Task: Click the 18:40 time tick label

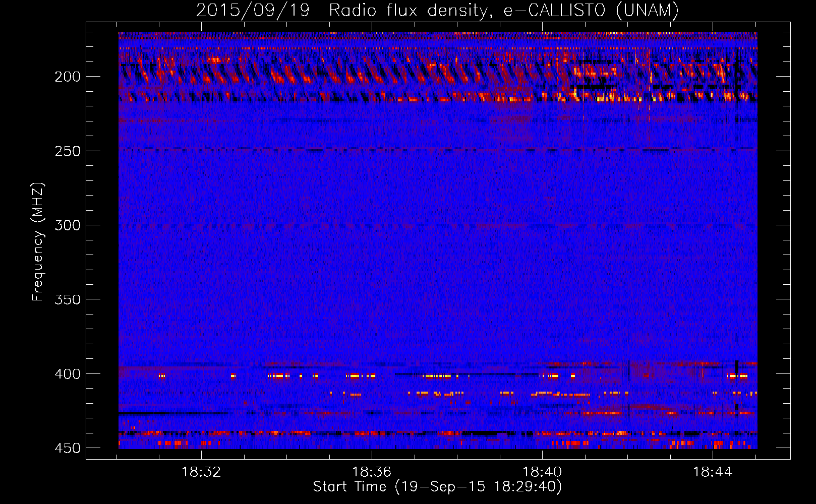Action: click(x=542, y=472)
